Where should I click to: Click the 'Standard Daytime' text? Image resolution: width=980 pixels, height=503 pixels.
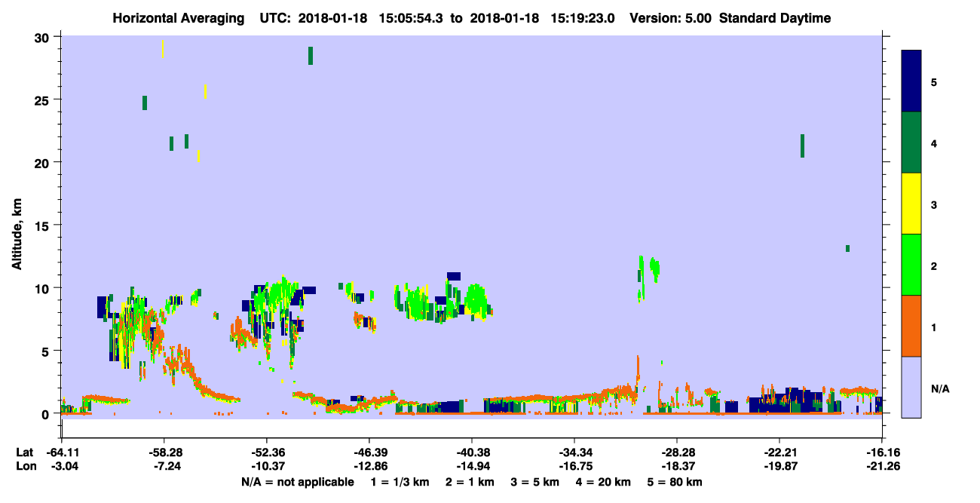coord(775,18)
